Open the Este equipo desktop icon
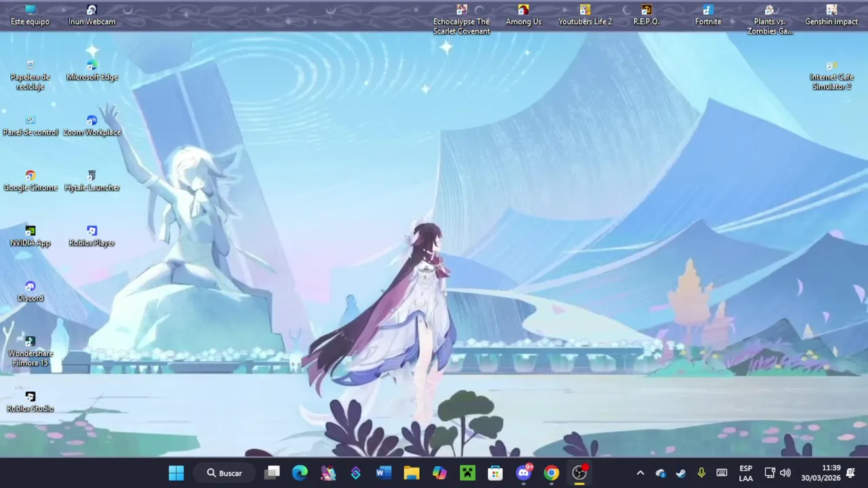Screen dimensions: 868x488 tap(30, 15)
